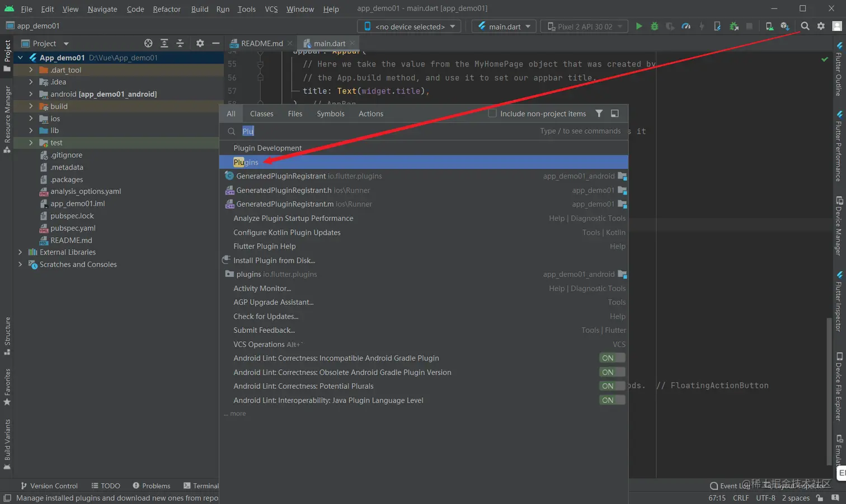The image size is (846, 504).
Task: Open the Refactor menu
Action: click(x=167, y=9)
